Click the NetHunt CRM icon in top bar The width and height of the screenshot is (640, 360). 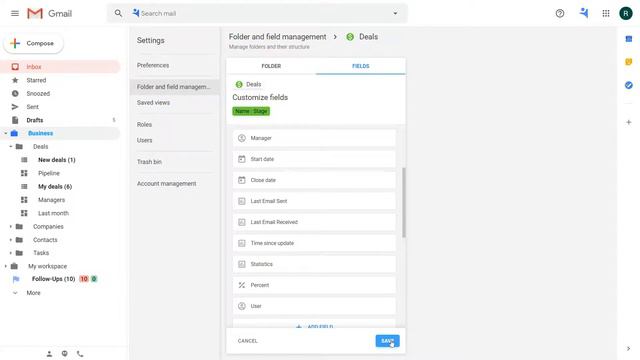584,13
